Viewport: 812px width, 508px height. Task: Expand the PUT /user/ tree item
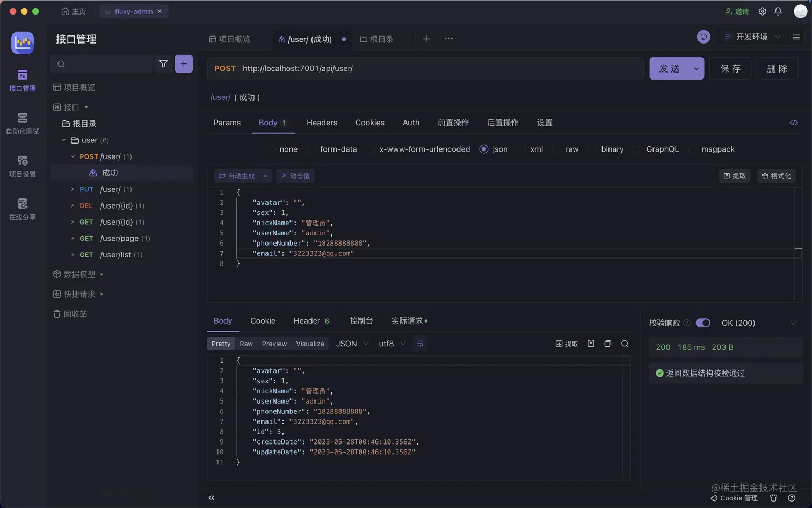pos(73,189)
